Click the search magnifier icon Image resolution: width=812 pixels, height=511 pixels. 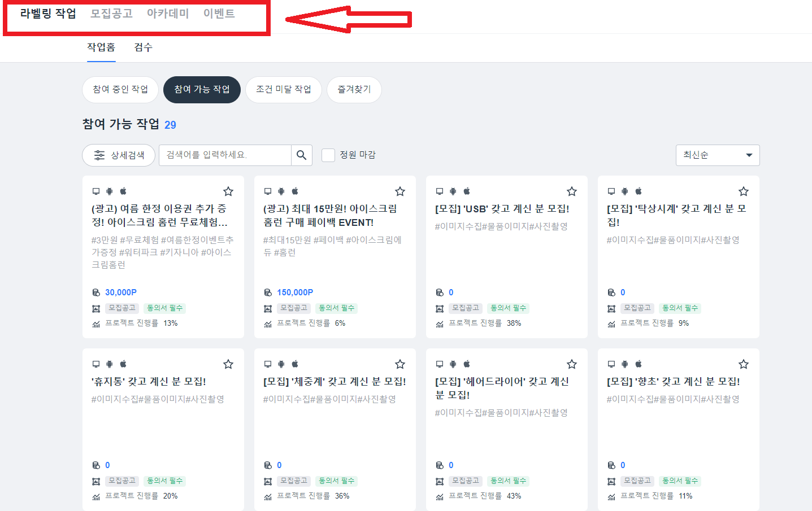point(301,155)
